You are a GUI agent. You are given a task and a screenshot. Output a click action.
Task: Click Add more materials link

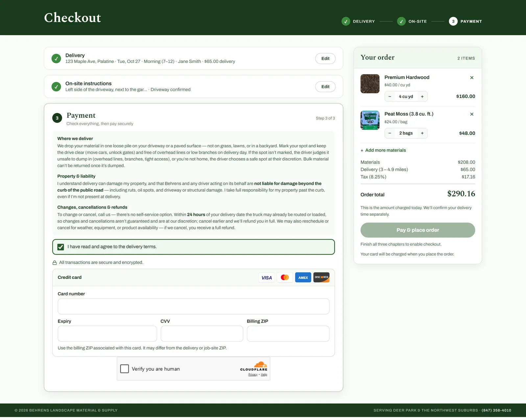point(383,150)
